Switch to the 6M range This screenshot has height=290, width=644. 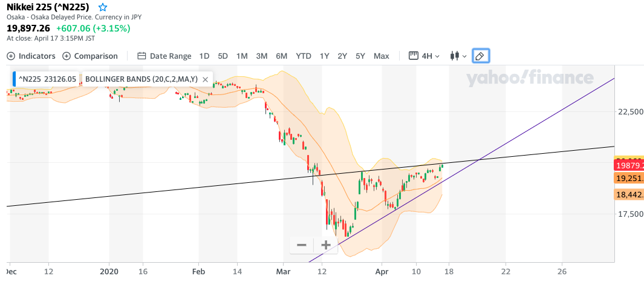tap(282, 56)
